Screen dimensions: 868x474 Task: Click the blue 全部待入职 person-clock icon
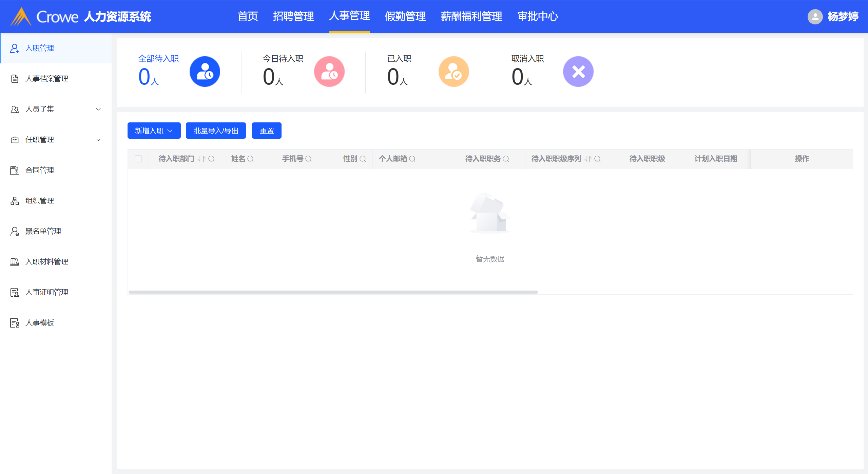pos(205,72)
